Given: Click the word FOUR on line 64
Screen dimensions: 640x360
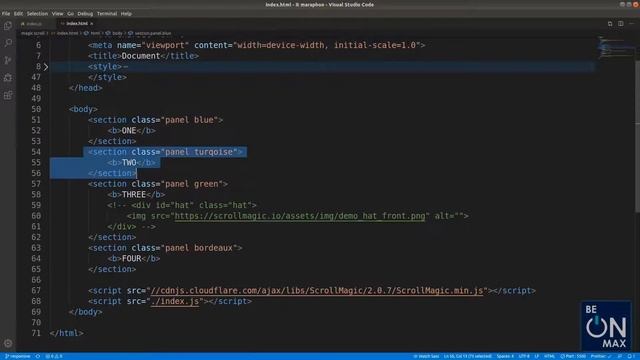Looking at the screenshot, I should coord(131,259).
